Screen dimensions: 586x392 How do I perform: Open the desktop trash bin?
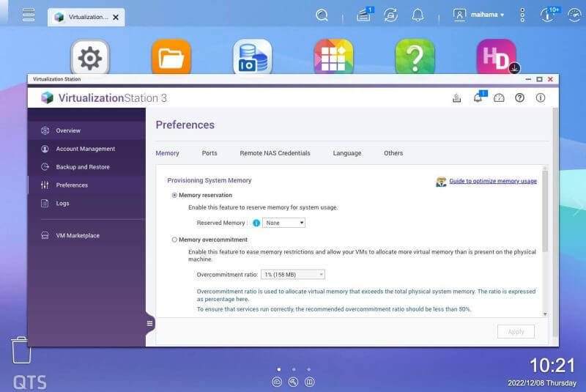coord(21,350)
